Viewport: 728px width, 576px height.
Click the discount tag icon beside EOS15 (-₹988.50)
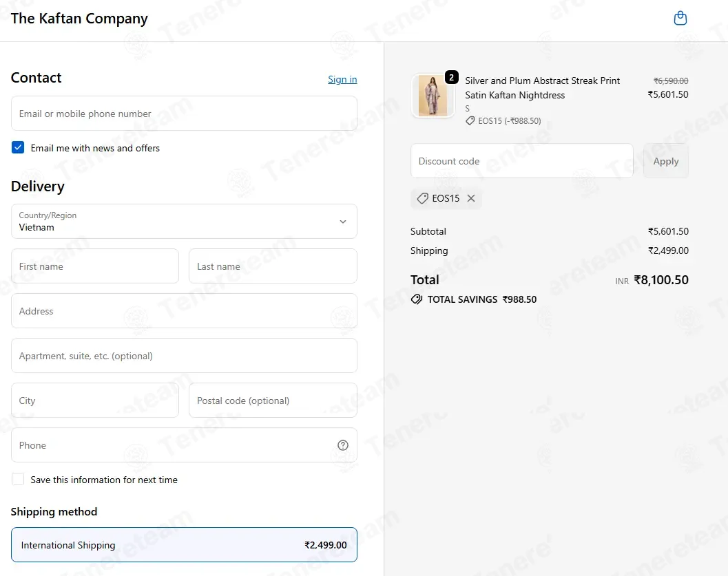[470, 121]
